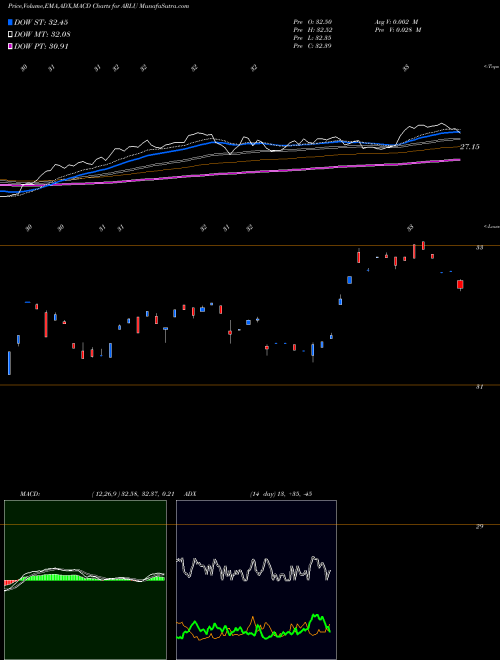
Task: Click the 27.15 EMA price label
Action: [470, 147]
